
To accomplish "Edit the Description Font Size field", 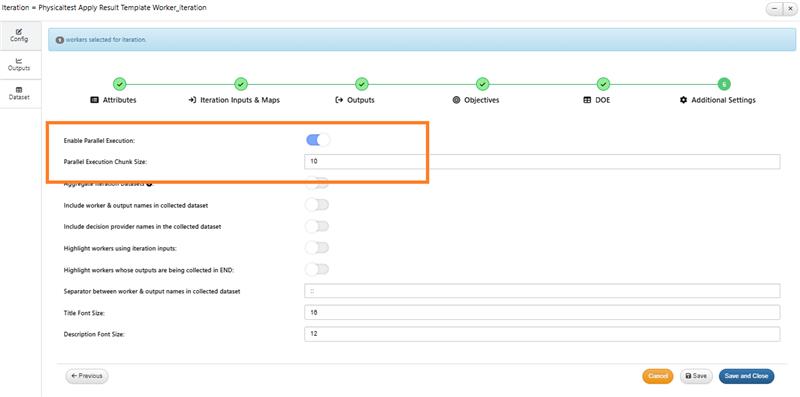I will pyautogui.click(x=542, y=334).
